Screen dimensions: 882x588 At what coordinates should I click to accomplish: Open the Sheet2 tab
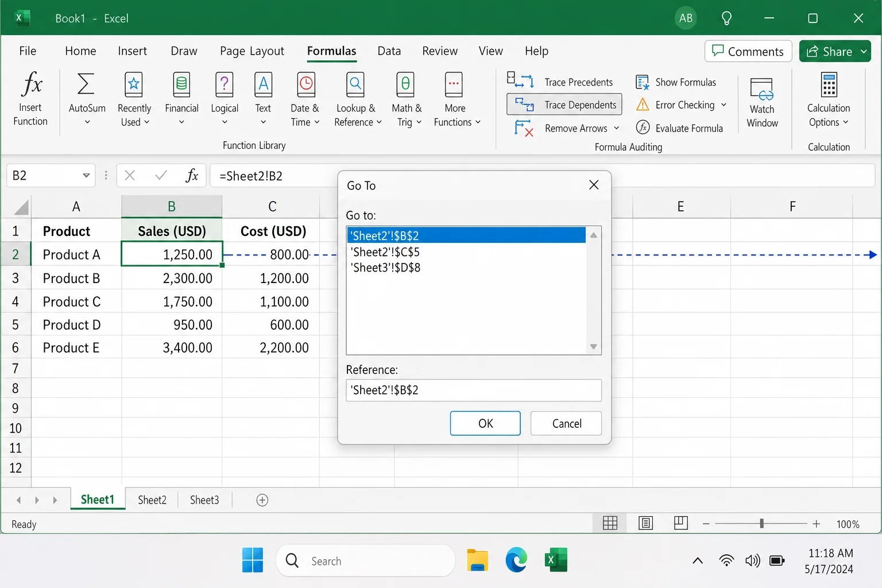152,500
